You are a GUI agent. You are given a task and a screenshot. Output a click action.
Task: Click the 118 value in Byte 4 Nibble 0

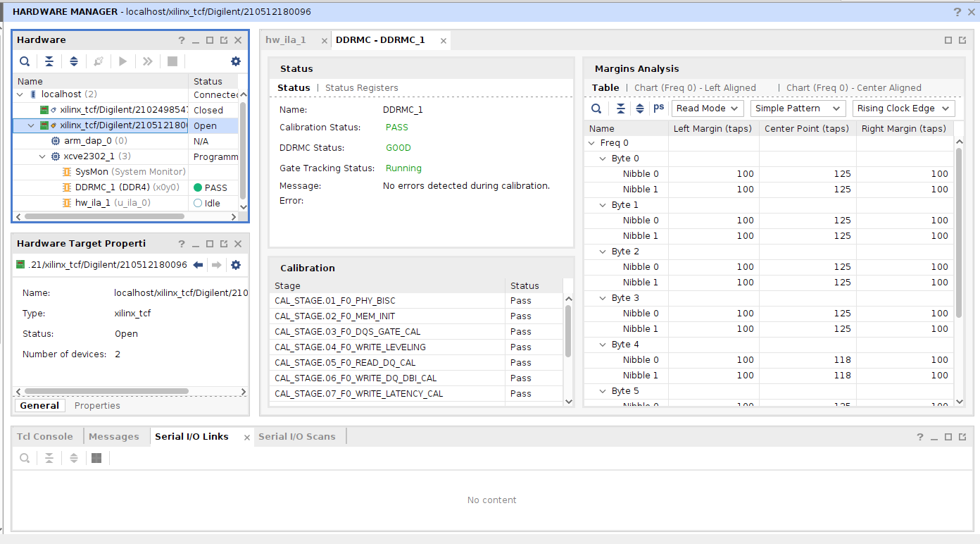point(842,360)
